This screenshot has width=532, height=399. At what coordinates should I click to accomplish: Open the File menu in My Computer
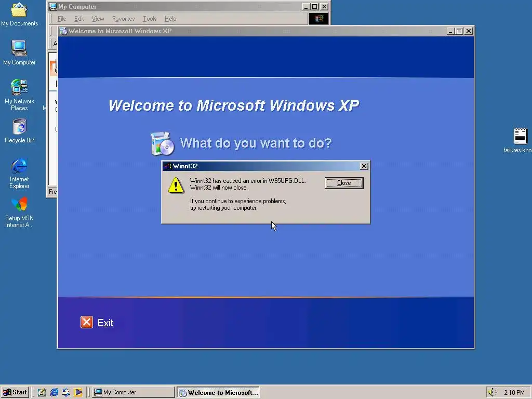click(x=62, y=19)
